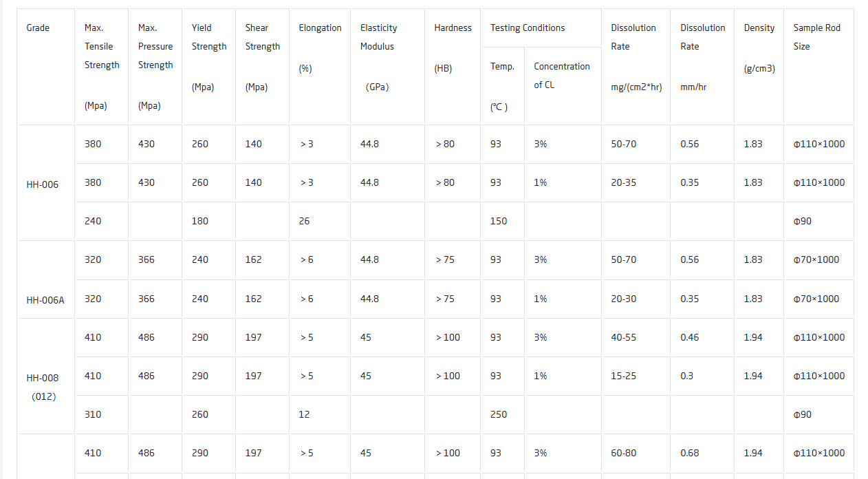Click the 150 temperature cell

(x=502, y=221)
